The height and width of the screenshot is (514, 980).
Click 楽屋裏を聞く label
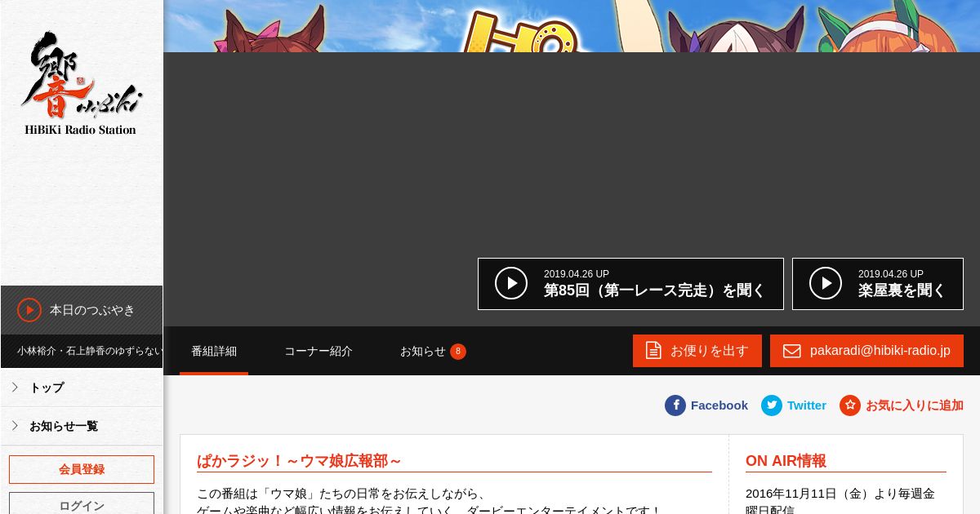click(902, 290)
